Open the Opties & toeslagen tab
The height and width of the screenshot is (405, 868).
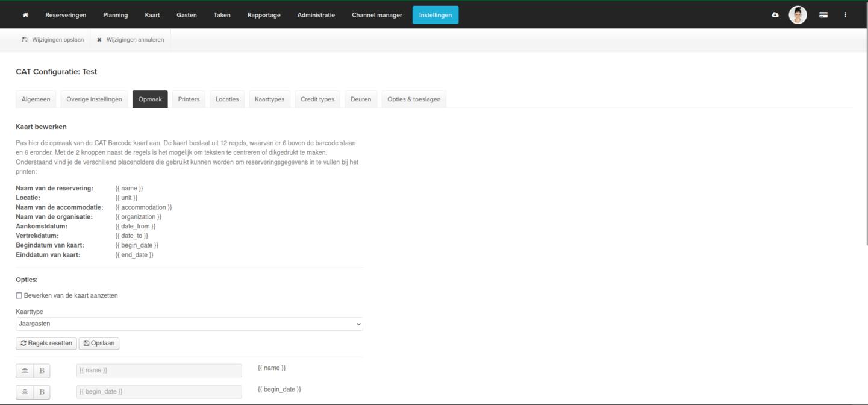pyautogui.click(x=413, y=99)
